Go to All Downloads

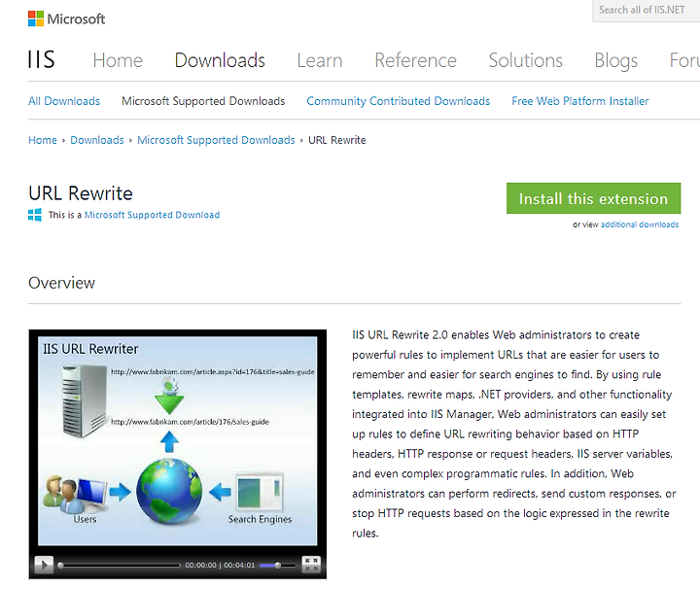[64, 101]
